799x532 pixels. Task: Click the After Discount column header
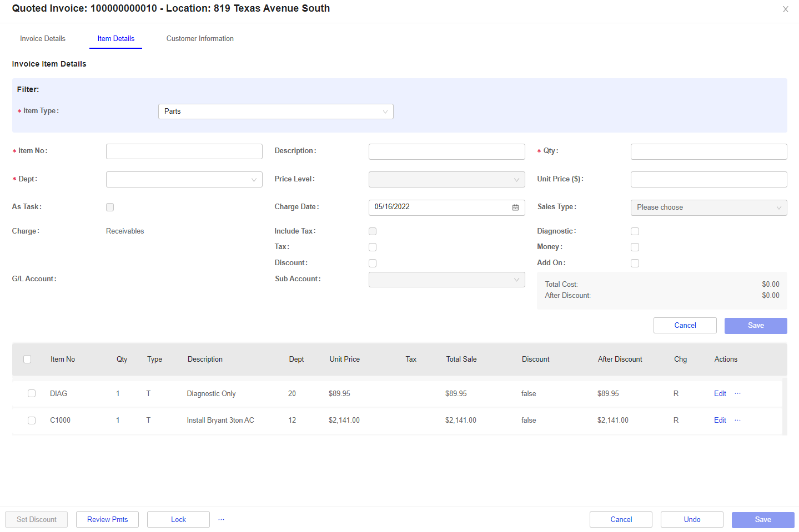(620, 359)
